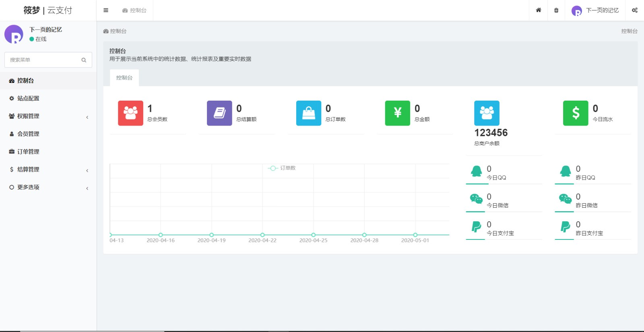The height and width of the screenshot is (332, 644).
Task: Open the 下一页的记忆 user menu at top right
Action: [x=595, y=10]
